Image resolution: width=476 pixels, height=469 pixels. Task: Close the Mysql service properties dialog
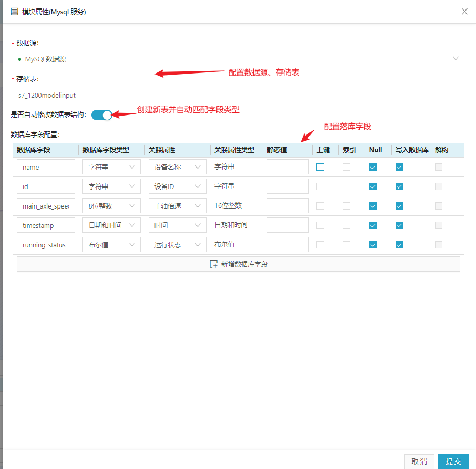click(x=464, y=12)
